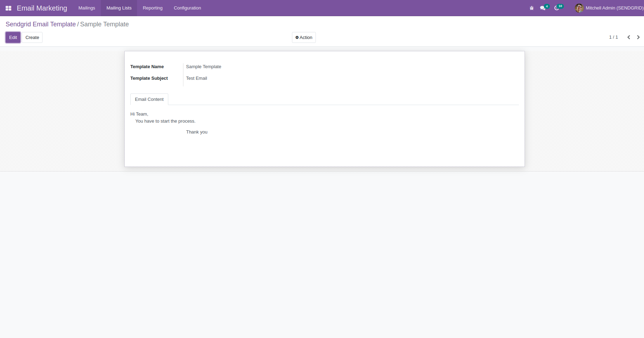Open the Mailings menu
The image size is (644, 338).
[x=87, y=8]
